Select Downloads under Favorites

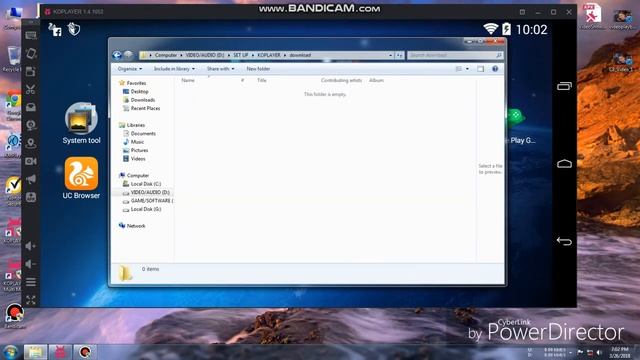click(139, 100)
